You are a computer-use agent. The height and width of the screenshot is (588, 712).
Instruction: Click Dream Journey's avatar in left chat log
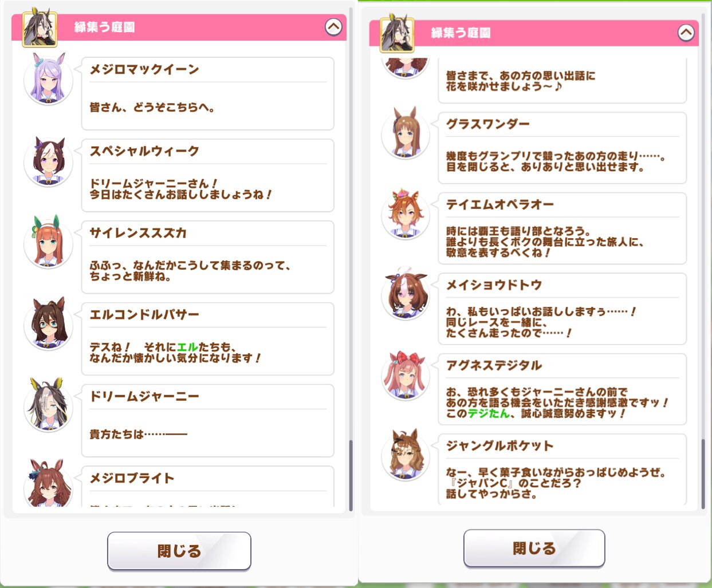coord(49,407)
